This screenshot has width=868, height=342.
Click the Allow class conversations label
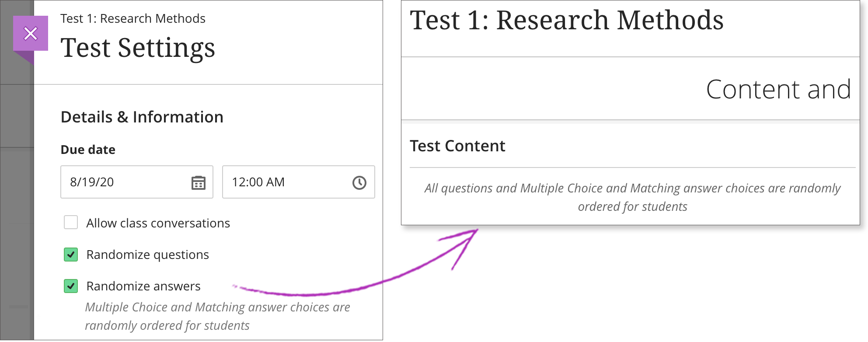point(158,223)
